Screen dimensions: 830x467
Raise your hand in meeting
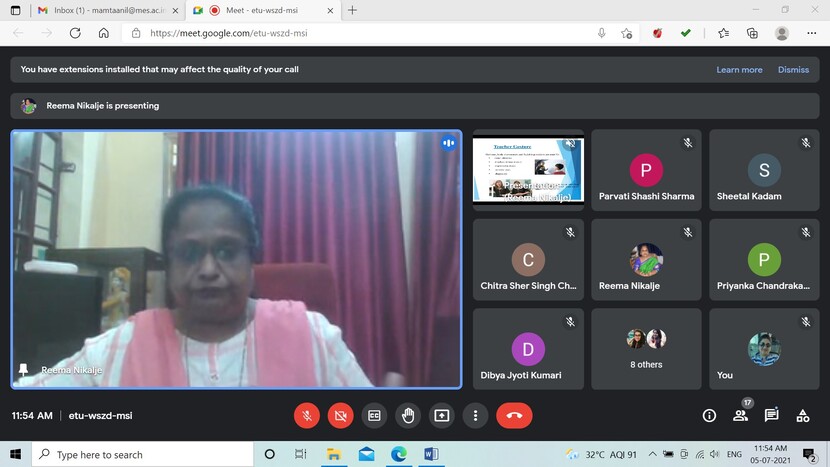click(408, 415)
